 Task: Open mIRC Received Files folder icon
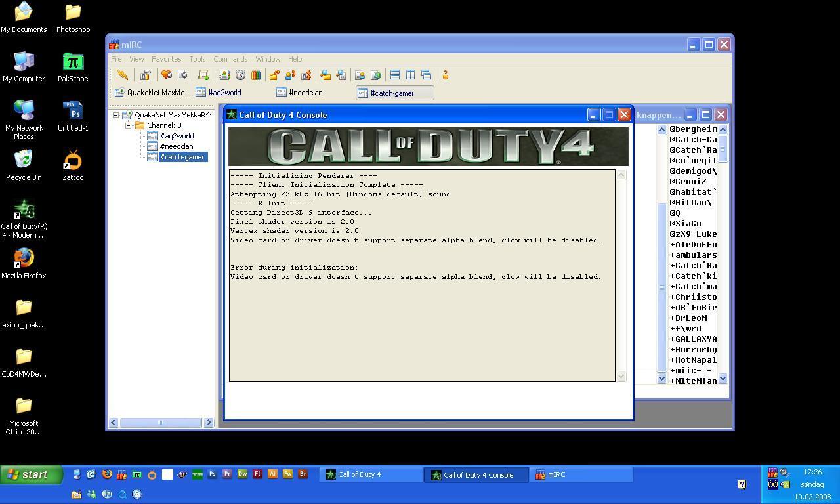325,75
